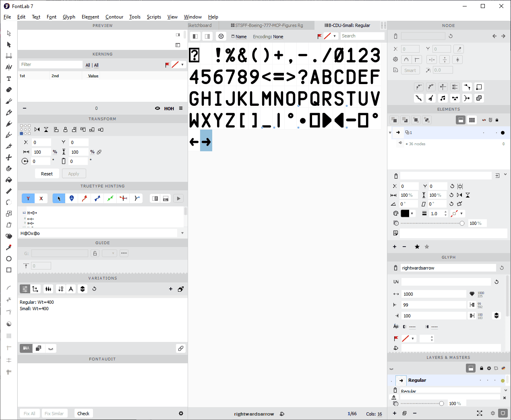Viewport: 511px width, 420px height.
Task: Select the Type tool in the toolbar
Action: pyautogui.click(x=8, y=79)
